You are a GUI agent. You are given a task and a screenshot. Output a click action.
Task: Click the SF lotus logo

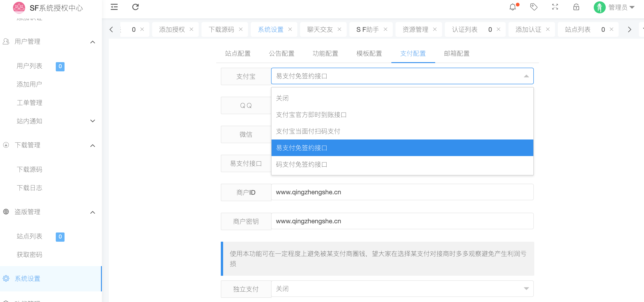[19, 8]
